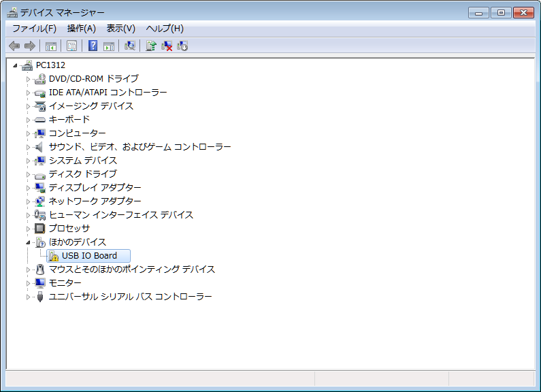This screenshot has width=541, height=392.
Task: Open Help via the blue question mark icon
Action: pyautogui.click(x=93, y=46)
